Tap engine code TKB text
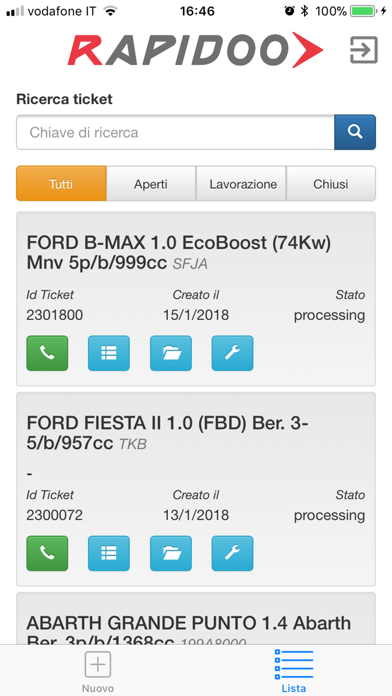This screenshot has width=392, height=696. (x=133, y=444)
